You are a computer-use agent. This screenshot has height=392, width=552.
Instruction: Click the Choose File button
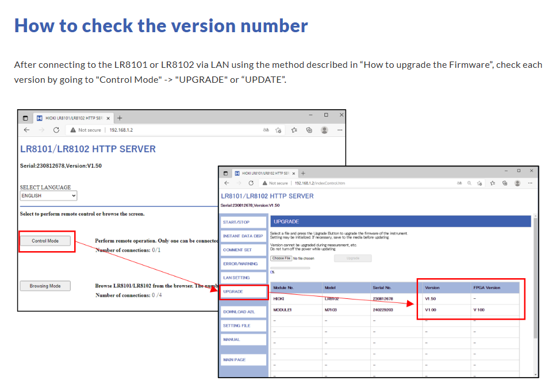pos(281,258)
